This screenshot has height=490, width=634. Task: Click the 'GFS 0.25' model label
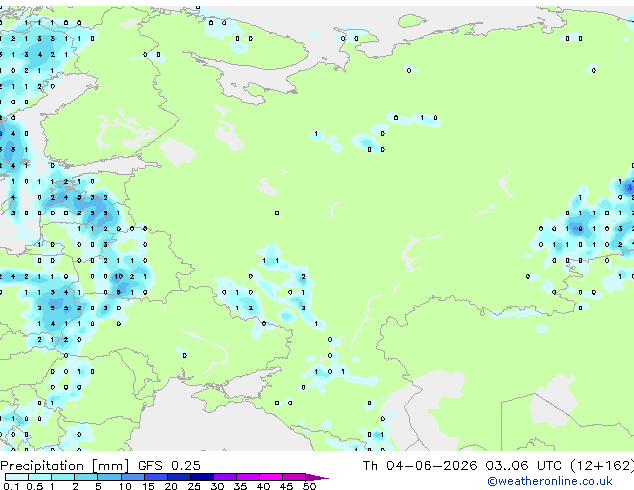(169, 466)
